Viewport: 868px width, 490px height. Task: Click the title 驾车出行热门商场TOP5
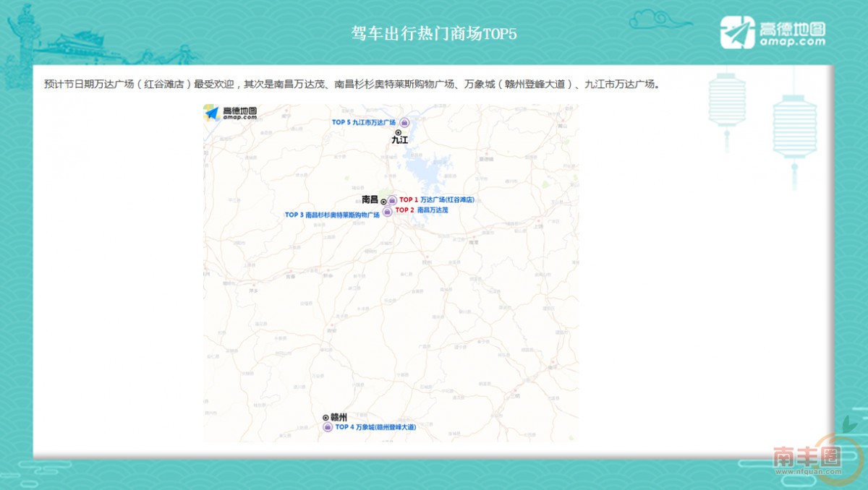(434, 32)
